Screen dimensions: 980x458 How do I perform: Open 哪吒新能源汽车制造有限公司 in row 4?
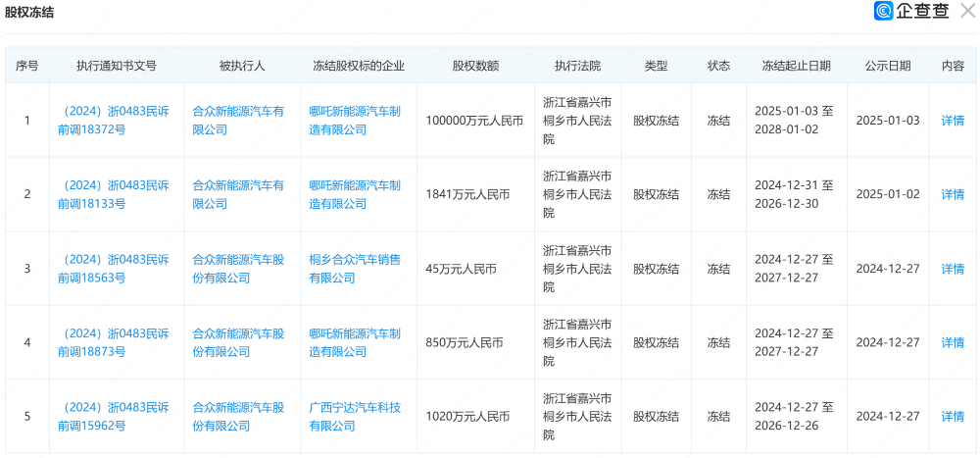(x=355, y=342)
